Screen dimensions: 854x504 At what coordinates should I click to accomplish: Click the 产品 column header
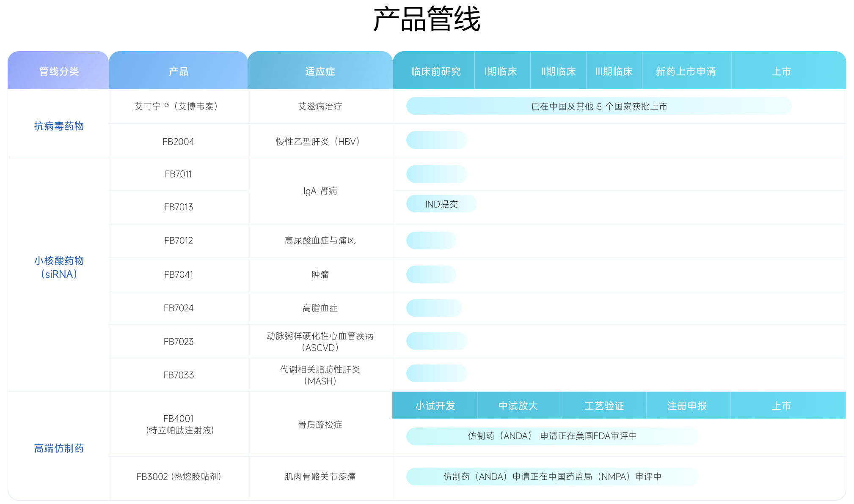(x=178, y=71)
